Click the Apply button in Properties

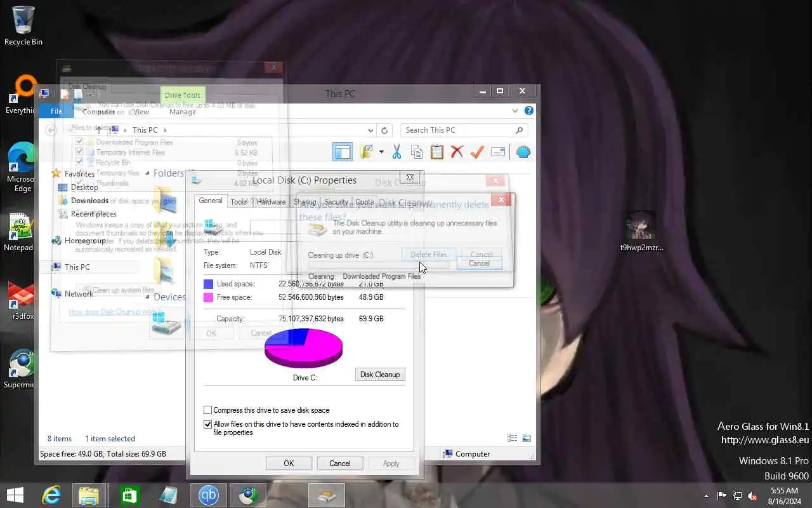[x=391, y=464]
